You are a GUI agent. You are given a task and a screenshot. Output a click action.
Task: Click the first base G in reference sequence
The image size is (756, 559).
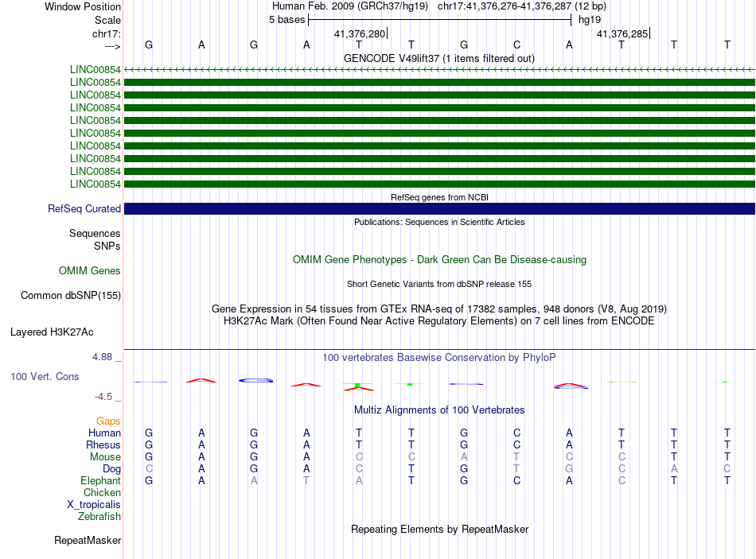pos(149,45)
